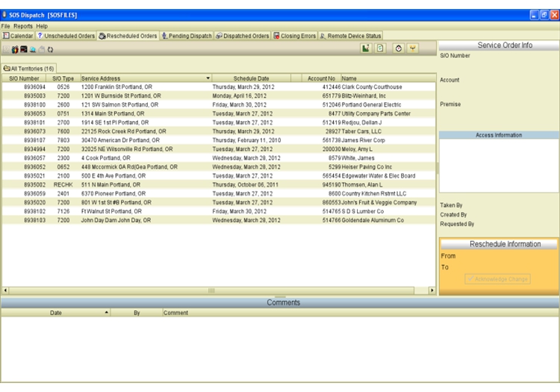Image resolution: width=560 pixels, height=392 pixels.
Task: Click the Comments Date column header
Action: (x=56, y=313)
